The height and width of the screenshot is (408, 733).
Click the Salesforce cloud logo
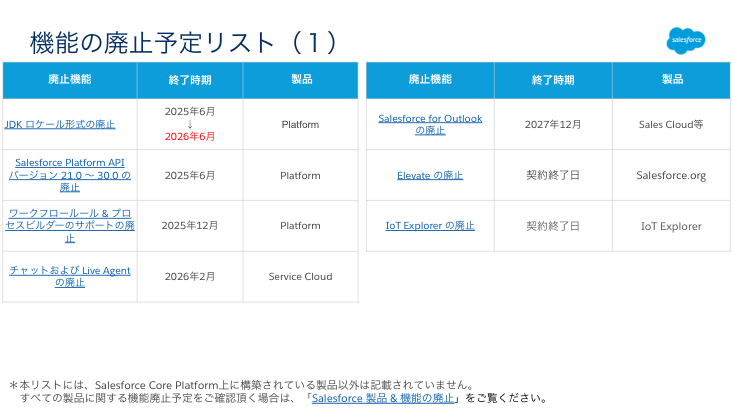point(686,41)
